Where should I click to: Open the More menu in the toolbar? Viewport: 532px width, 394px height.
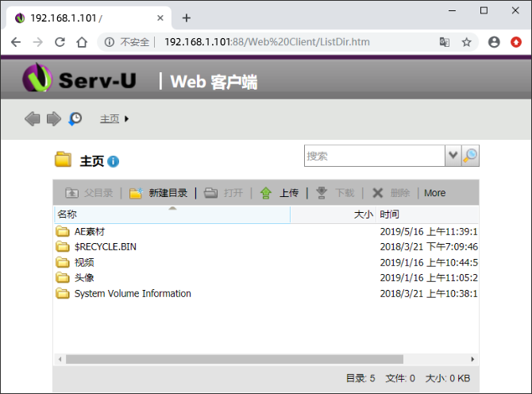[x=434, y=193]
